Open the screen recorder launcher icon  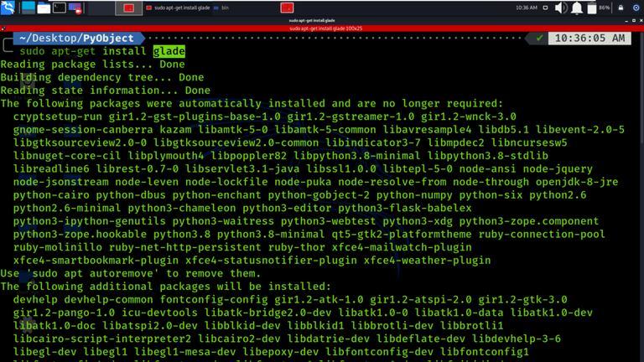[x=75, y=8]
